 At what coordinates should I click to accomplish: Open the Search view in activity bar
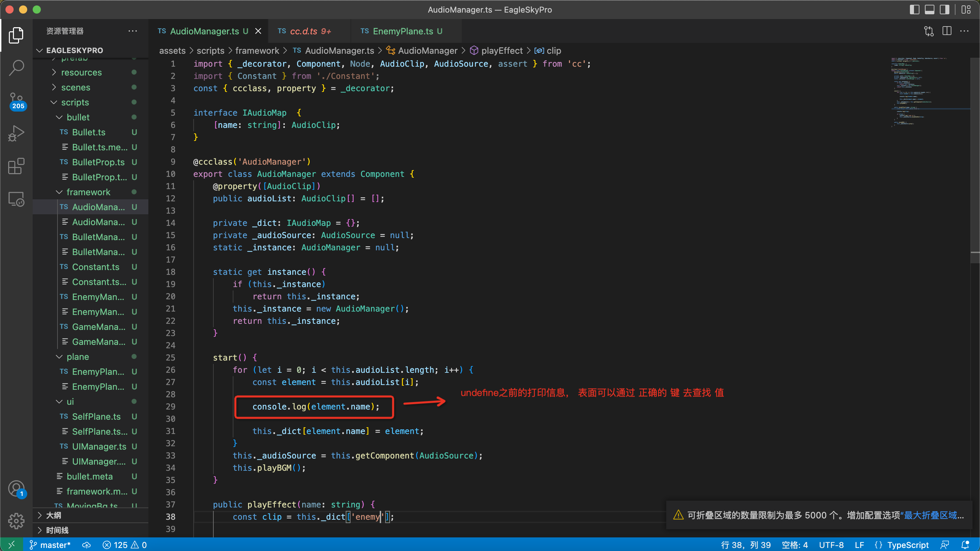point(16,68)
